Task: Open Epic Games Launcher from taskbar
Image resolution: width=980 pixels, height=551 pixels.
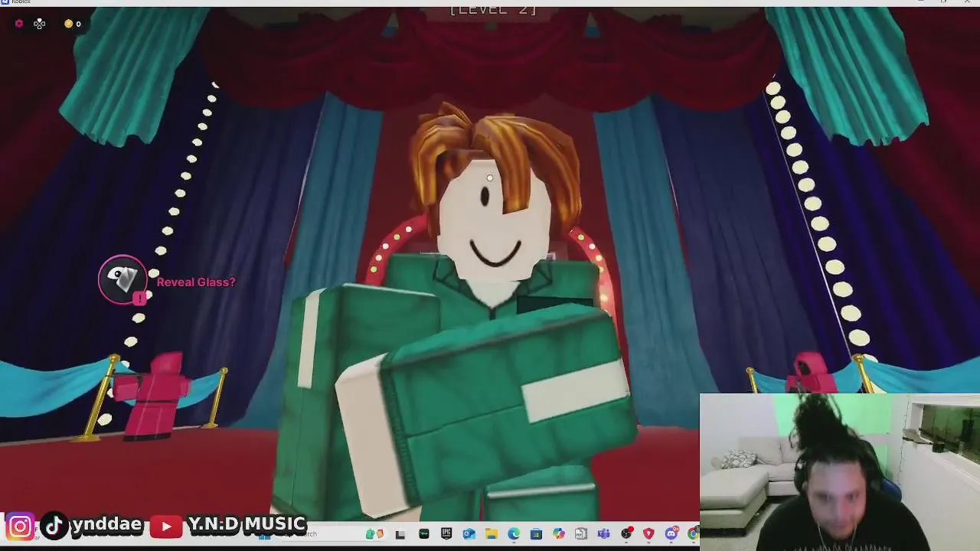Action: (446, 533)
